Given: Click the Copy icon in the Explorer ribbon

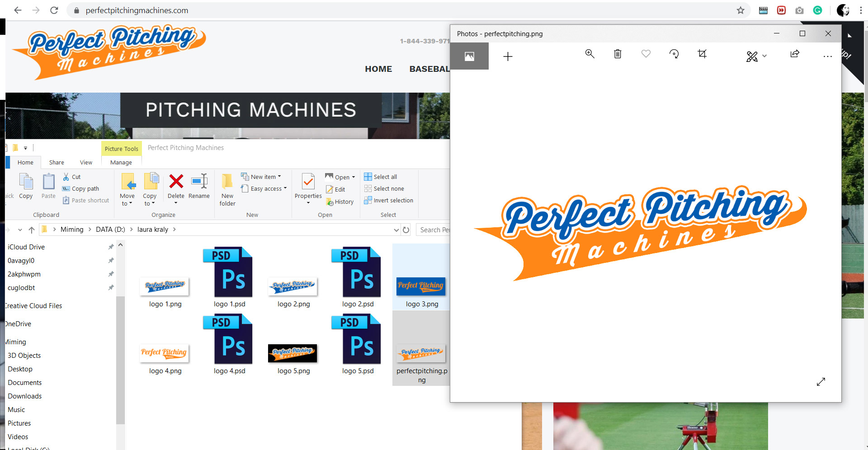Looking at the screenshot, I should tap(26, 186).
